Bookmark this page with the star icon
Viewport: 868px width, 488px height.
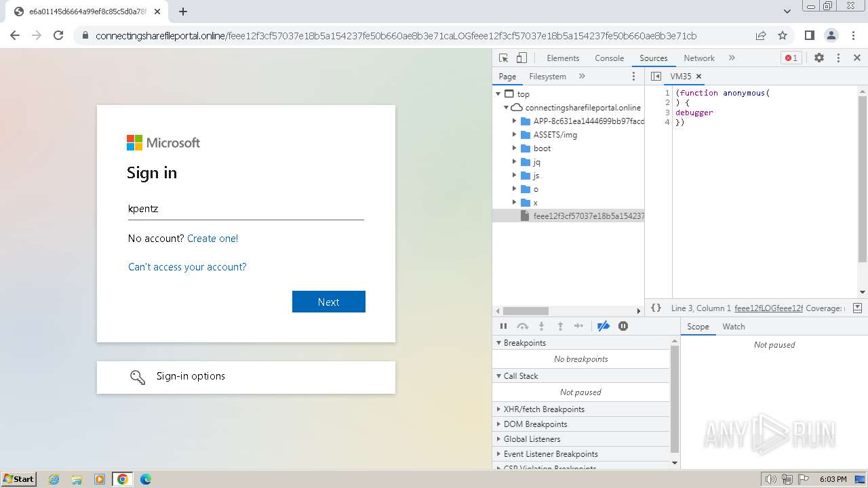[783, 35]
